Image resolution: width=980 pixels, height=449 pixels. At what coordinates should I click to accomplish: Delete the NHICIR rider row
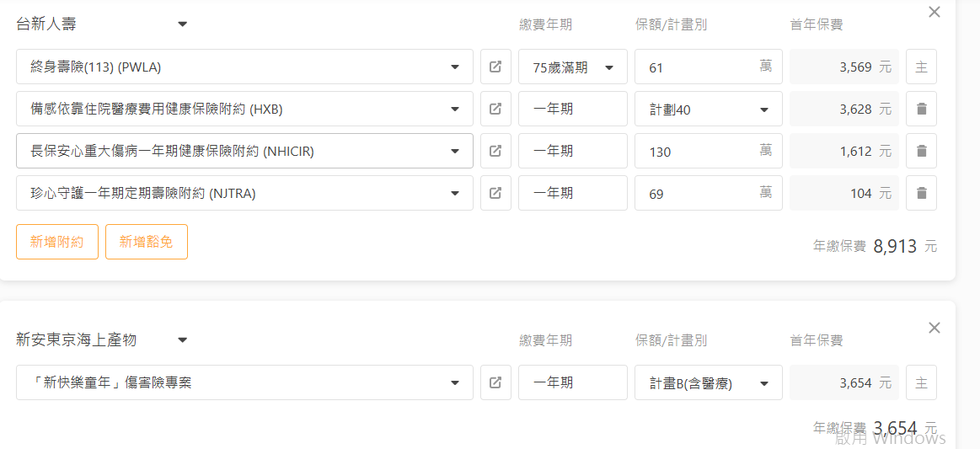(921, 151)
